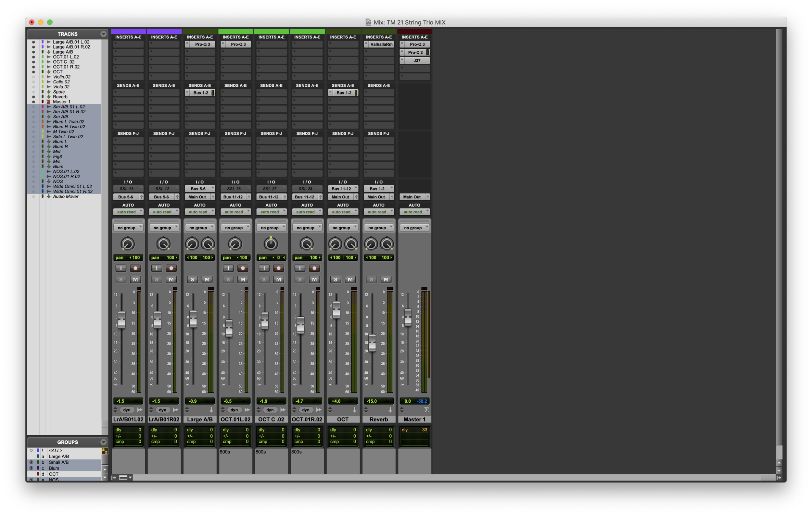The height and width of the screenshot is (516, 812).
Task: Open Bus 1-2 input selector on Reverb
Action: [x=379, y=189]
